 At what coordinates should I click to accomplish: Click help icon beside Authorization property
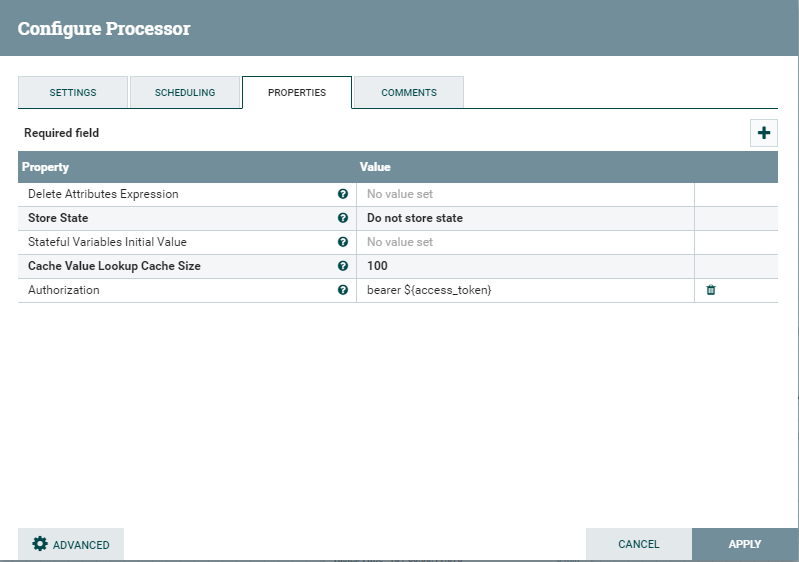coord(343,290)
